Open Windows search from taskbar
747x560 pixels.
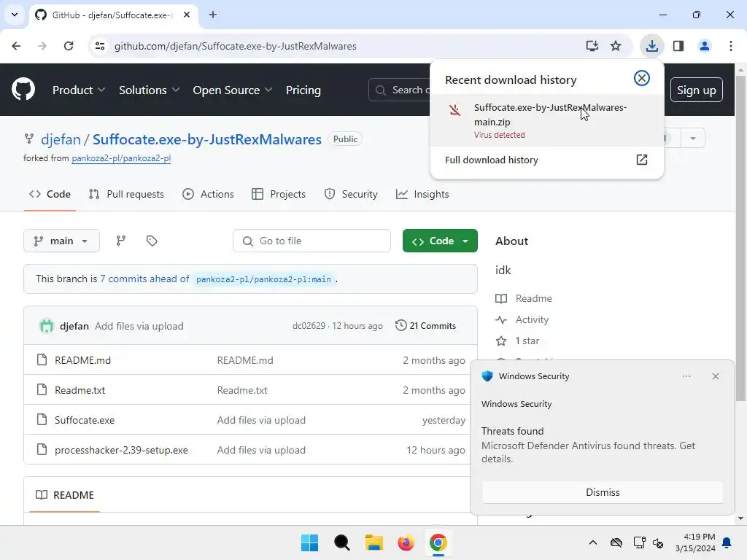pyautogui.click(x=341, y=542)
